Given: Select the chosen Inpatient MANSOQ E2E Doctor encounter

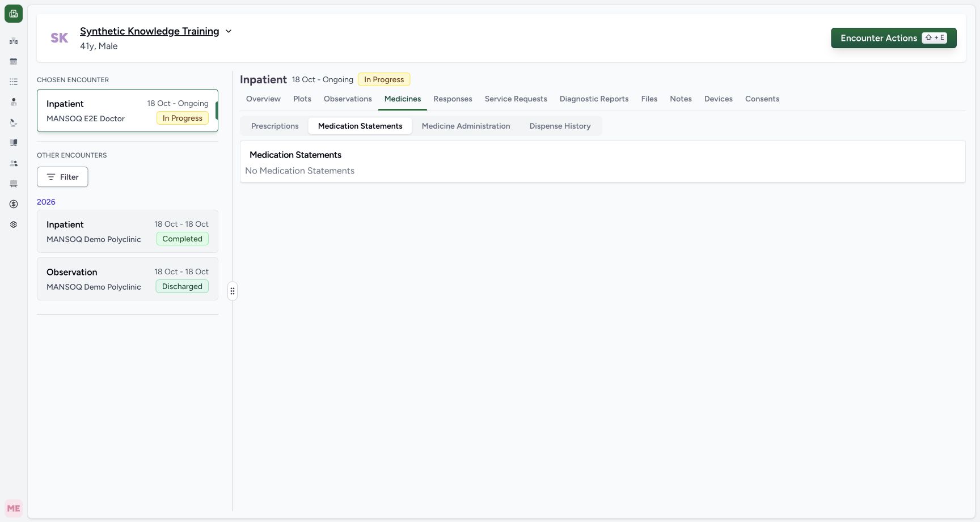Looking at the screenshot, I should (128, 111).
